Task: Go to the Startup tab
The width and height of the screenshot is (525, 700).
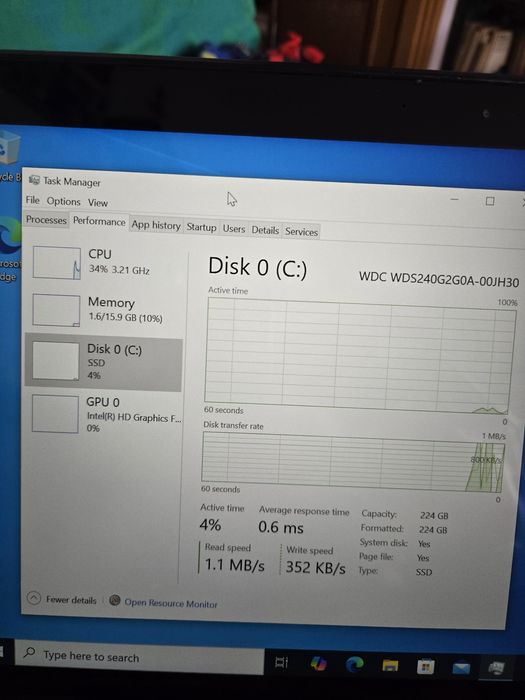Action: (x=201, y=227)
